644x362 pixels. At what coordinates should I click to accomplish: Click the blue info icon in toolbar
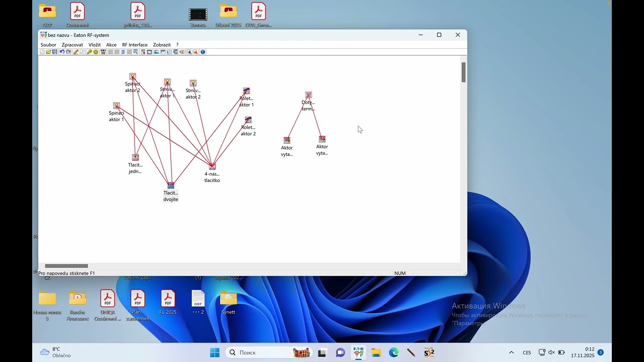pos(203,52)
